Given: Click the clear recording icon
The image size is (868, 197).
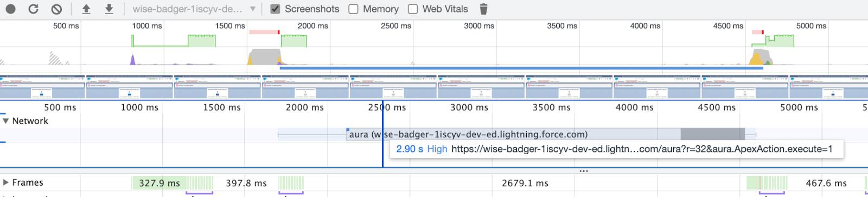Looking at the screenshot, I should 56,9.
